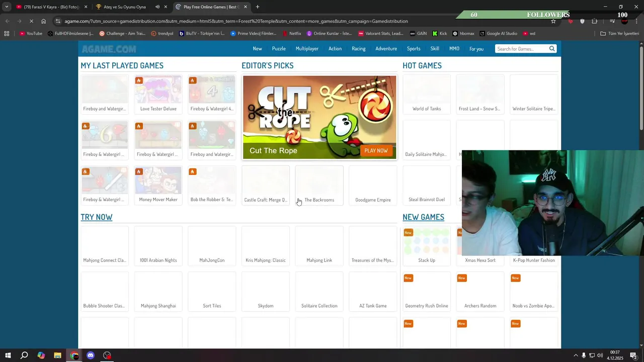Open the Archers Random game
Viewport: 644px width, 362px height.
480,292
